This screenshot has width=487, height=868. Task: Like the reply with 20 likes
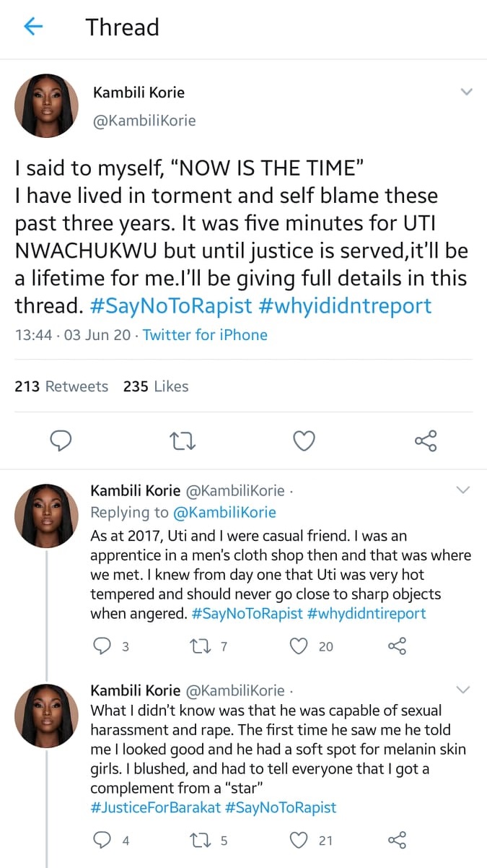(x=299, y=646)
